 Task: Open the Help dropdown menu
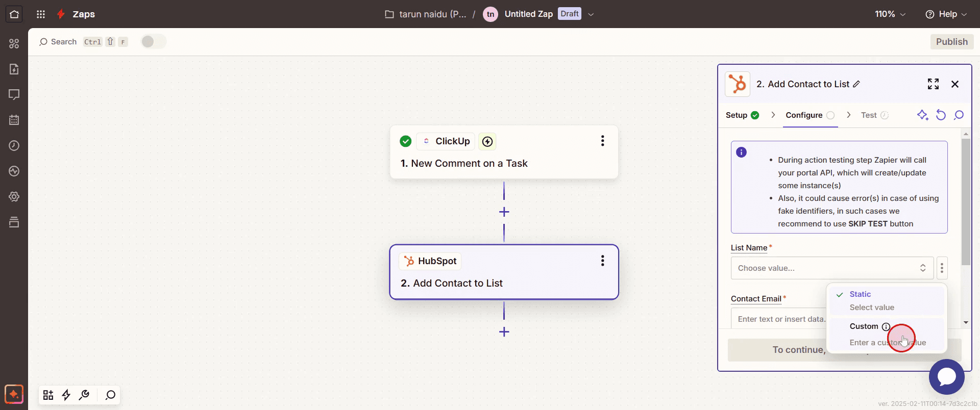[x=946, y=14]
